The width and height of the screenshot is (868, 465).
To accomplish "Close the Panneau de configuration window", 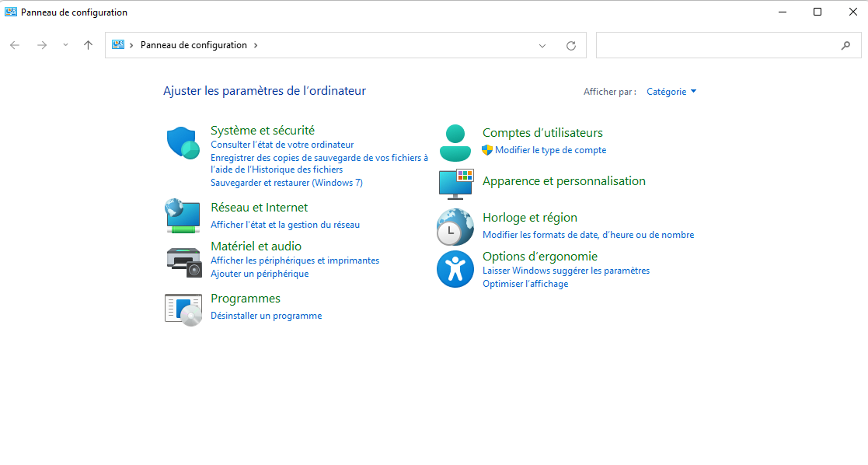I will pos(852,12).
